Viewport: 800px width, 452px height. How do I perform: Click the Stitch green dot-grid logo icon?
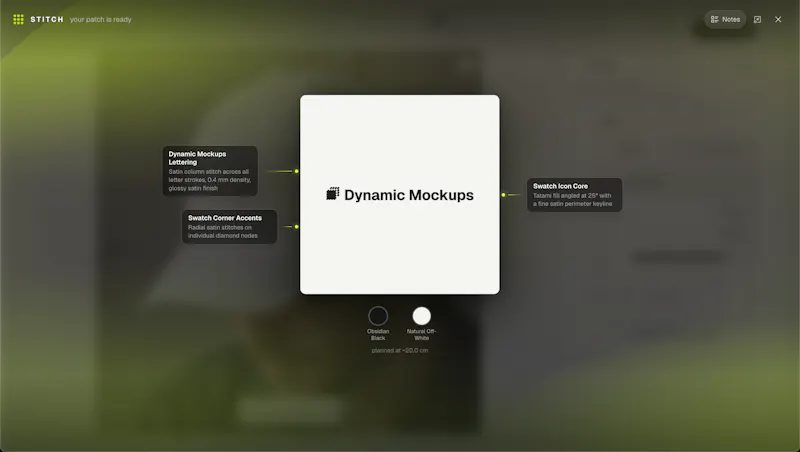[18, 19]
